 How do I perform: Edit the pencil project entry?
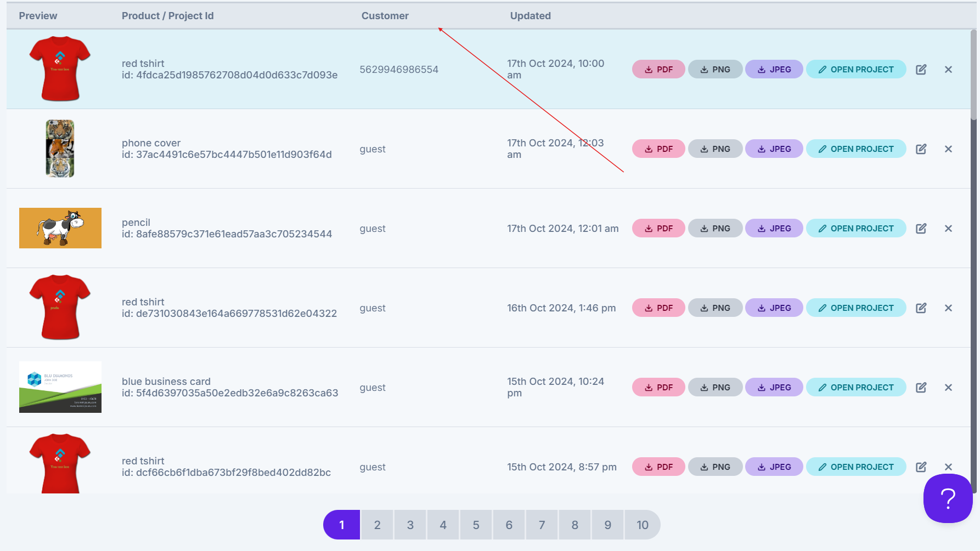[x=921, y=229]
